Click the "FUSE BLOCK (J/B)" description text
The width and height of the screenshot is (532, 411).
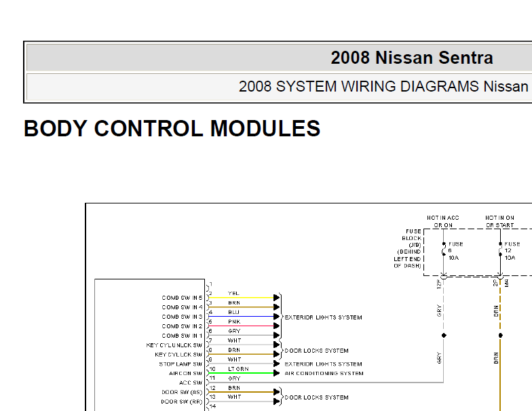[x=408, y=248]
